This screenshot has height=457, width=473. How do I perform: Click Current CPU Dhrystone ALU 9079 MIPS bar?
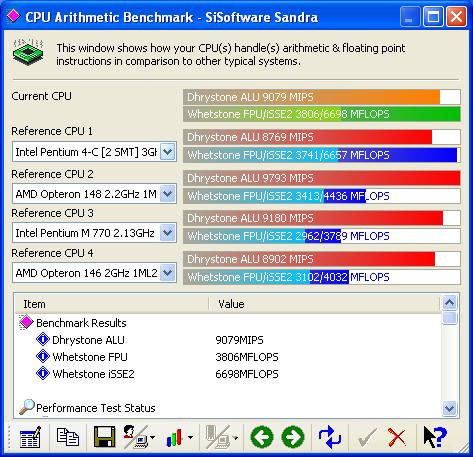tap(322, 97)
